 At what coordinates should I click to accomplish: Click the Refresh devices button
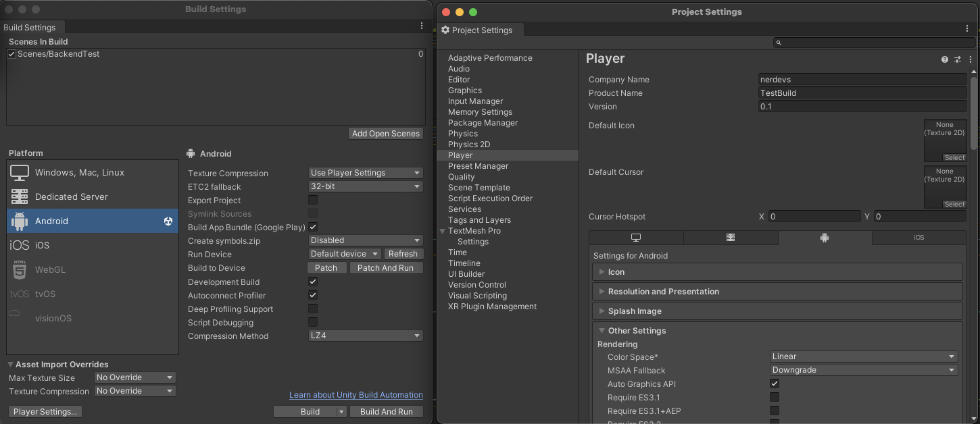[x=403, y=254]
